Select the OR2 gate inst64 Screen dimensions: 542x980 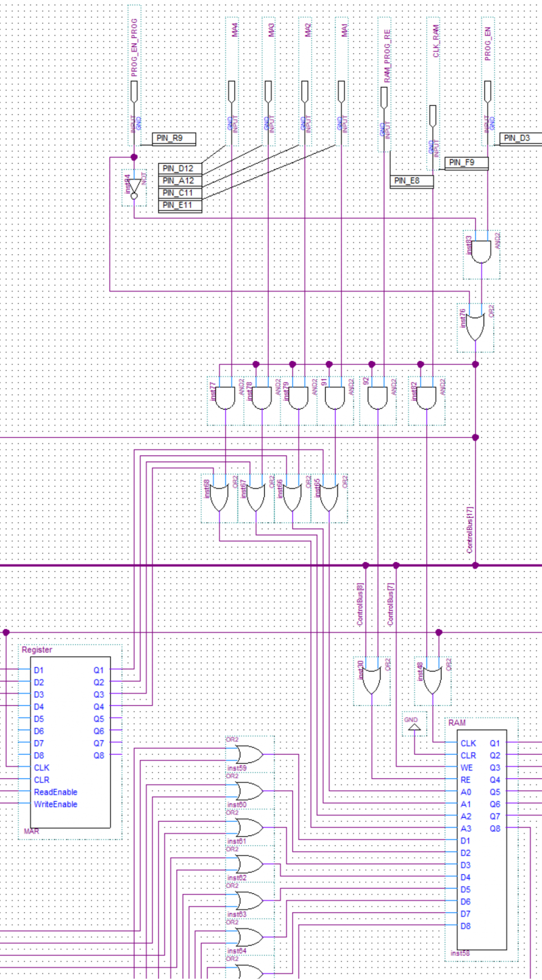(250, 937)
